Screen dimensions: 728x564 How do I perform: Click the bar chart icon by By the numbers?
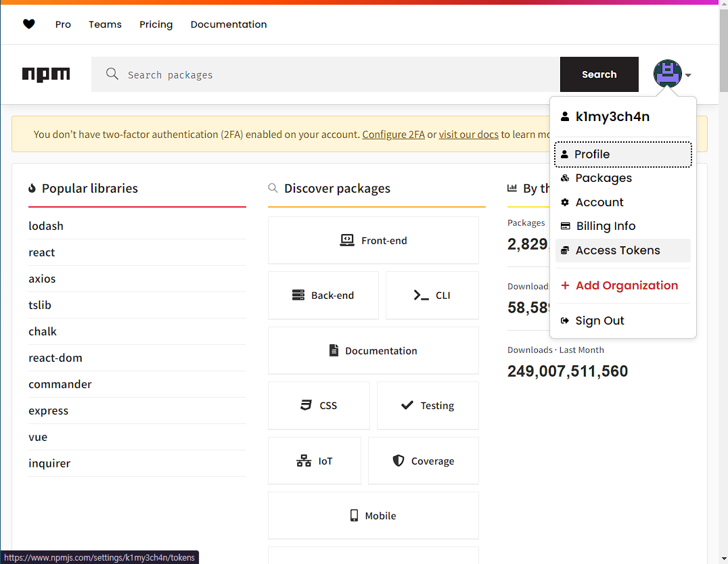point(512,188)
